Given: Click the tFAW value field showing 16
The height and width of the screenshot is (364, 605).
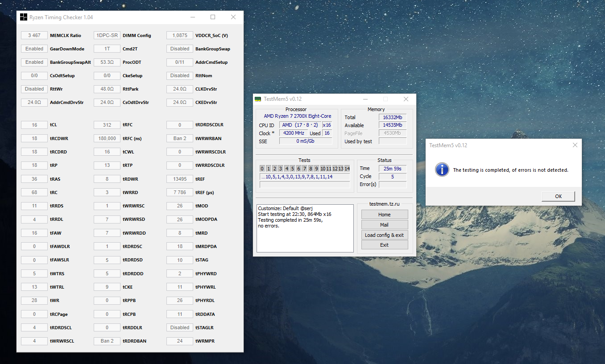Looking at the screenshot, I should [34, 233].
